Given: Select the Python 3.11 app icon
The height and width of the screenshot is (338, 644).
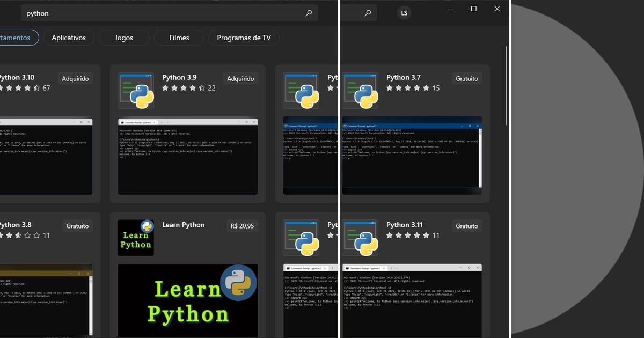Looking at the screenshot, I should click(360, 237).
